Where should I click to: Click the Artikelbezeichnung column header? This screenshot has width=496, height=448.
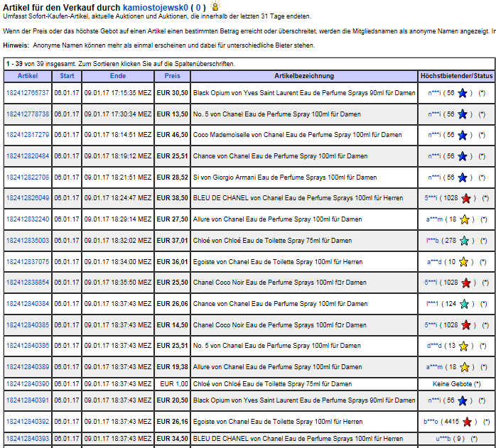(x=304, y=76)
